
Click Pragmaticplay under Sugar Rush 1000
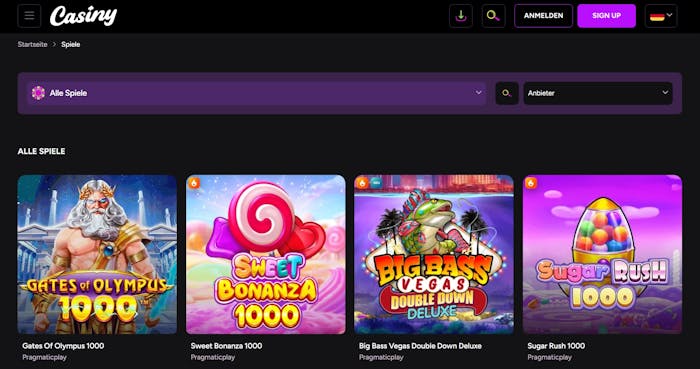pos(549,357)
